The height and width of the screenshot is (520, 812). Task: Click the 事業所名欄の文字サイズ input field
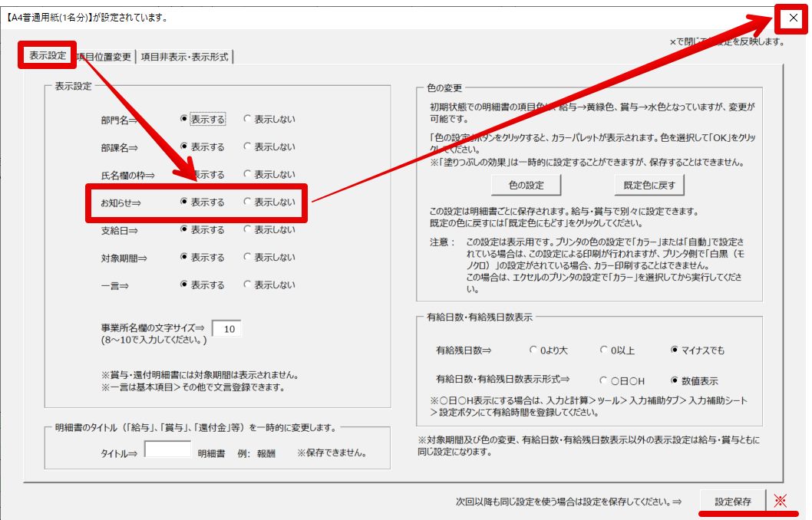(x=226, y=329)
